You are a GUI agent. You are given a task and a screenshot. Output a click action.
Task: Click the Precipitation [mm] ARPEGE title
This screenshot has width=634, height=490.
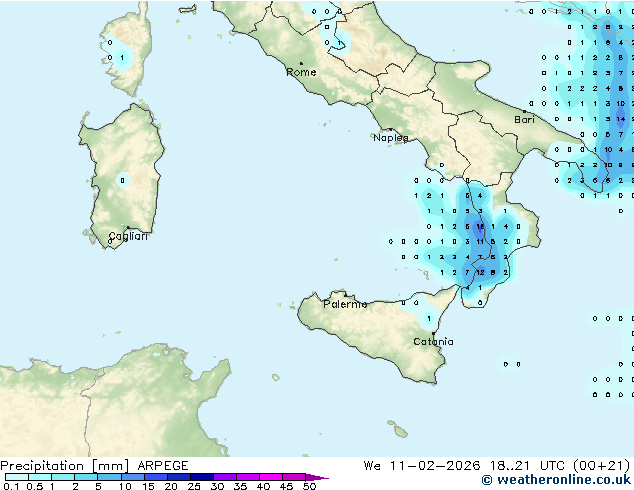click(94, 466)
